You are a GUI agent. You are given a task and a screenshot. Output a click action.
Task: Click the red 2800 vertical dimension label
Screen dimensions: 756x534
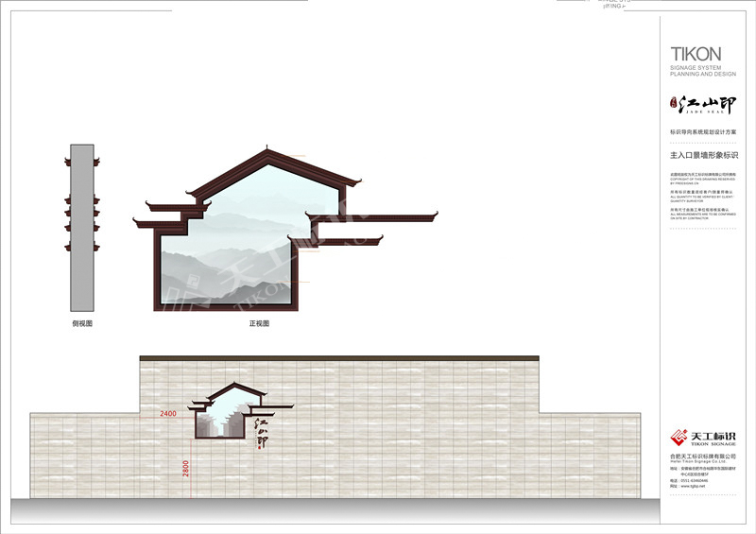coord(186,469)
